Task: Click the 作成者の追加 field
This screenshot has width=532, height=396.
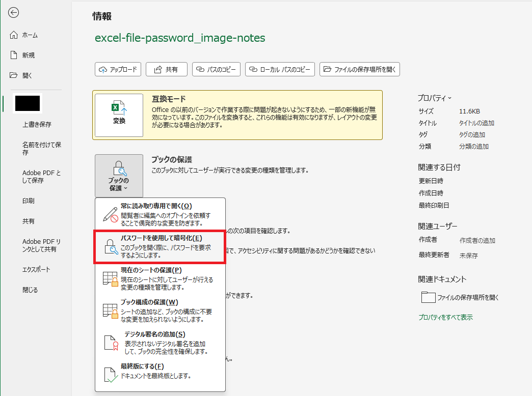Action: click(x=477, y=240)
